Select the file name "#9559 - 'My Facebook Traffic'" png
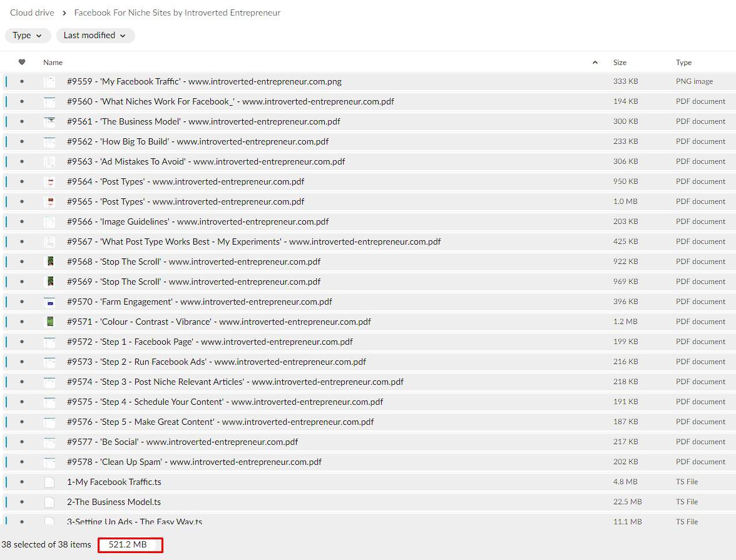 coord(204,82)
